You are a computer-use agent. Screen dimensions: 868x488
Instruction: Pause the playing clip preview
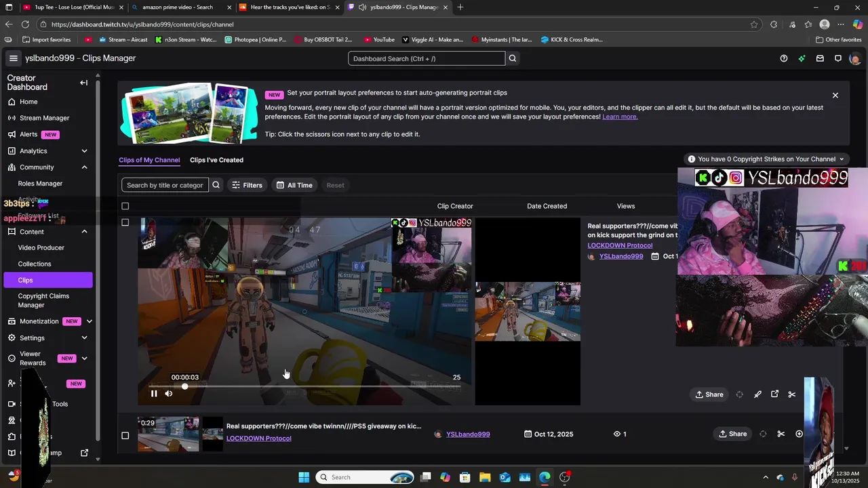[x=154, y=393]
